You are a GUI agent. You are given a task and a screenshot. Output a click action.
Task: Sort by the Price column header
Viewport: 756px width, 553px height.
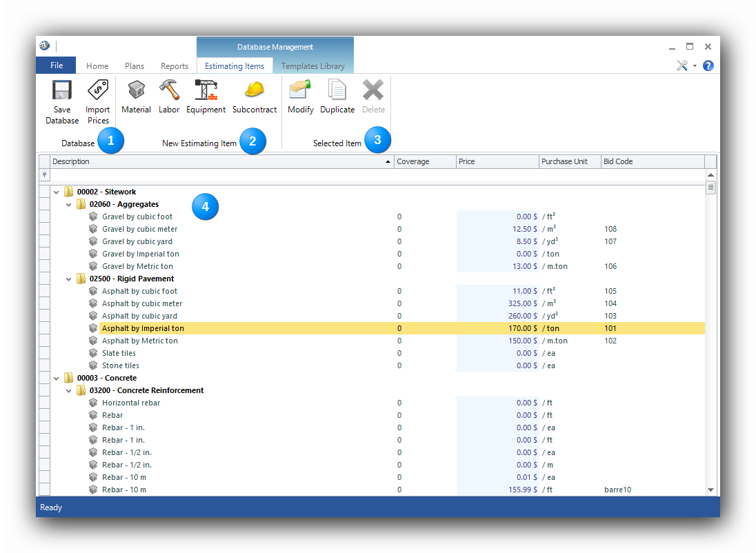coord(497,162)
